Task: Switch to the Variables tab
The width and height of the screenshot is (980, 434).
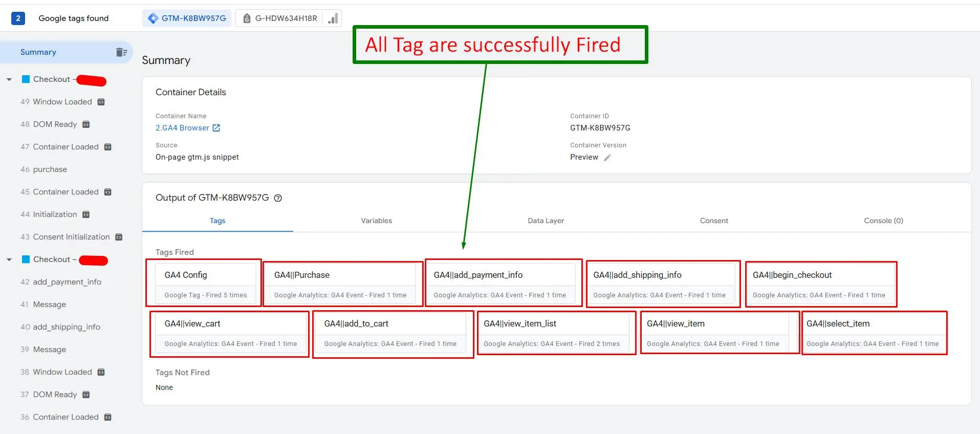Action: coord(377,221)
